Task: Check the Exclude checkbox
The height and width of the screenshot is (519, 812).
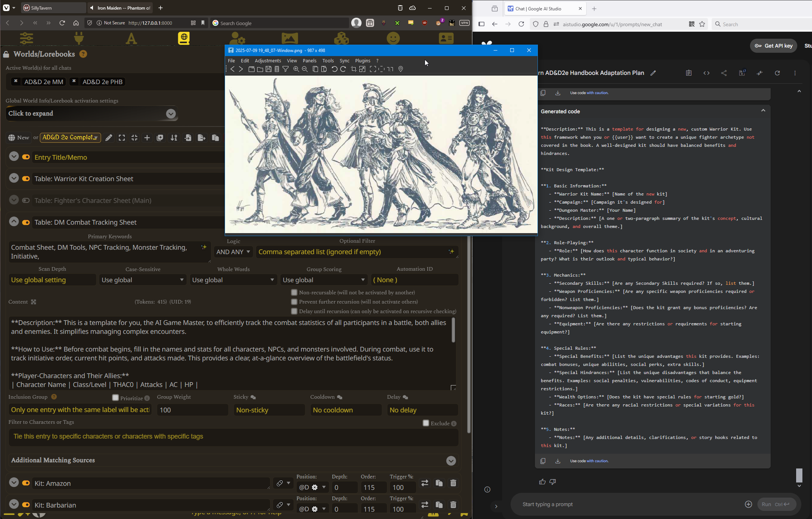Action: point(426,423)
